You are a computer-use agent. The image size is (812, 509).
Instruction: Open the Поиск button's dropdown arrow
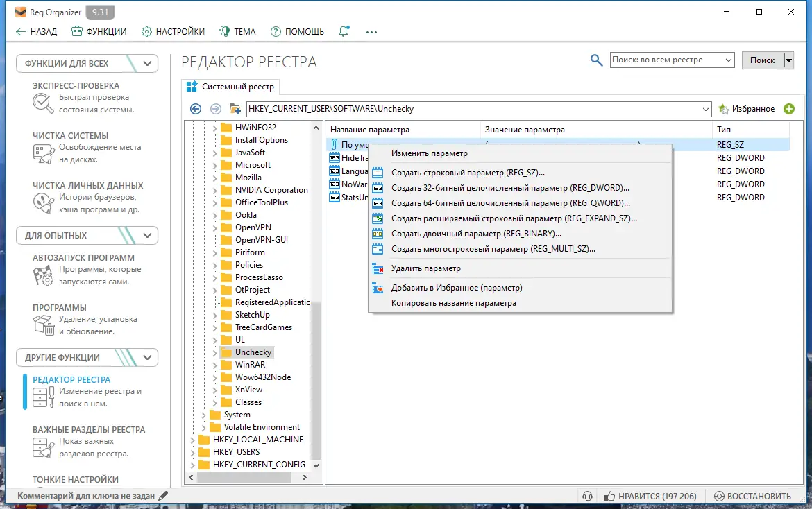click(788, 60)
